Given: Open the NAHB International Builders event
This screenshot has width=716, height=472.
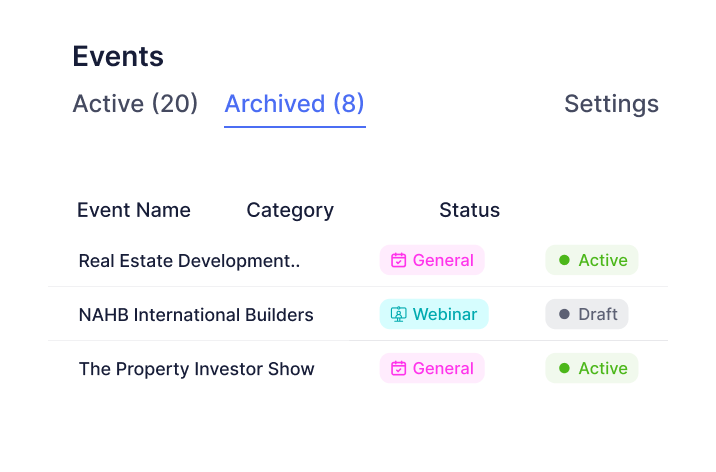Looking at the screenshot, I should tap(196, 315).
